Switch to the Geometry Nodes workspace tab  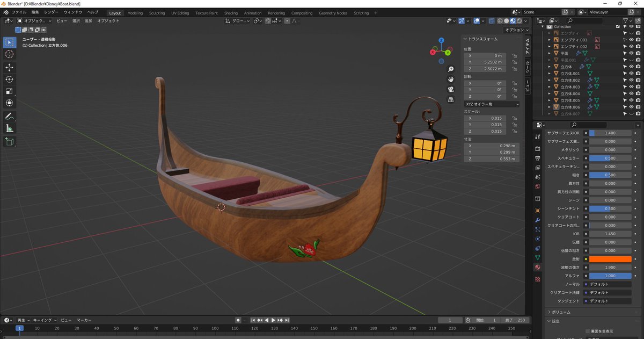tap(333, 13)
